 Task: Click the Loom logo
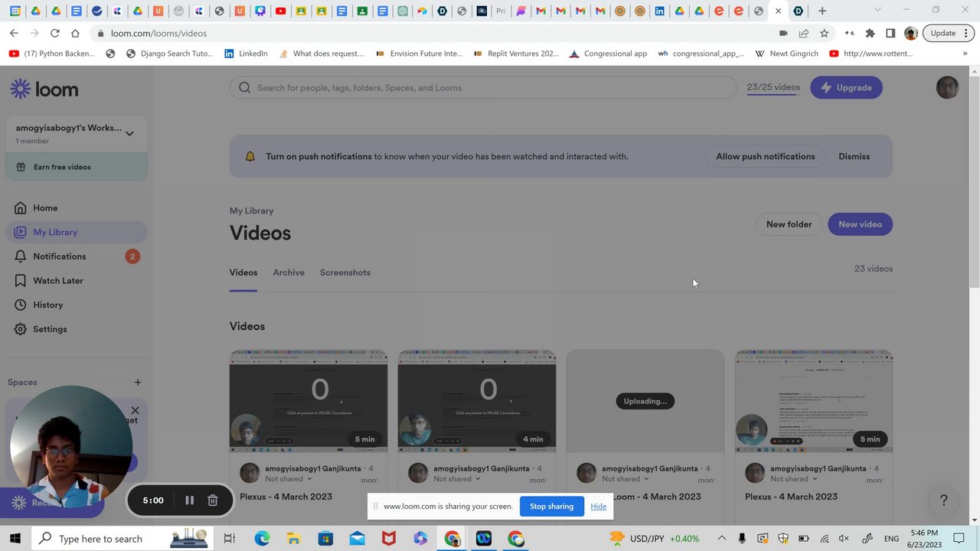pos(44,89)
